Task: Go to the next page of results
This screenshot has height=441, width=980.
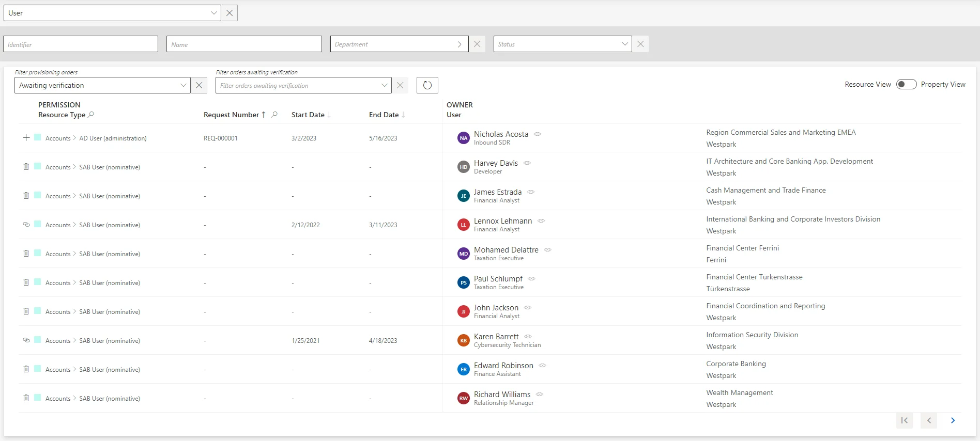Action: point(953,420)
